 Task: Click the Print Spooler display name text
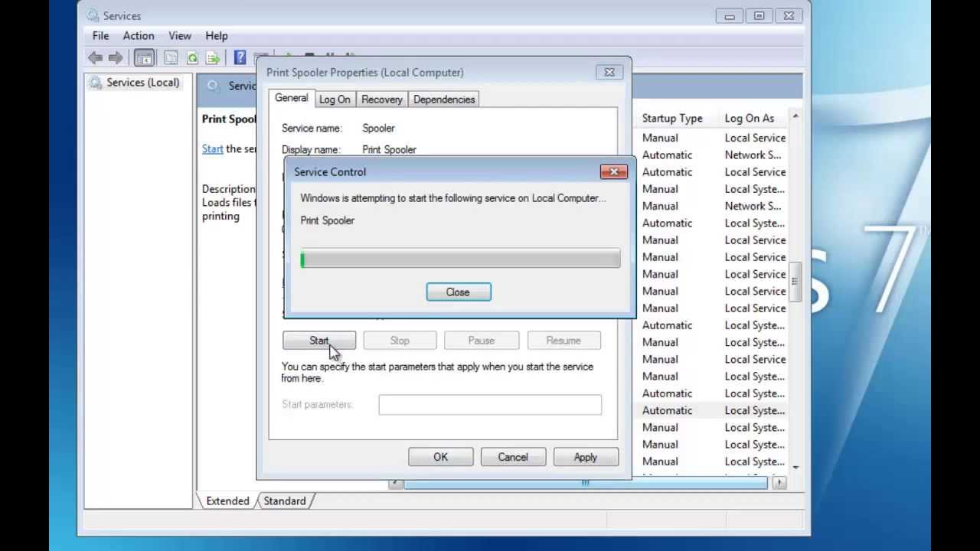click(389, 150)
